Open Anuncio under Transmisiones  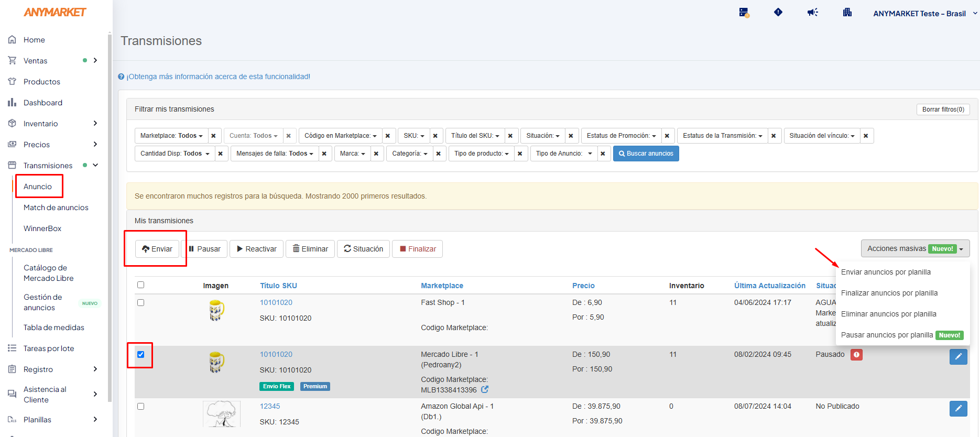pyautogui.click(x=38, y=187)
